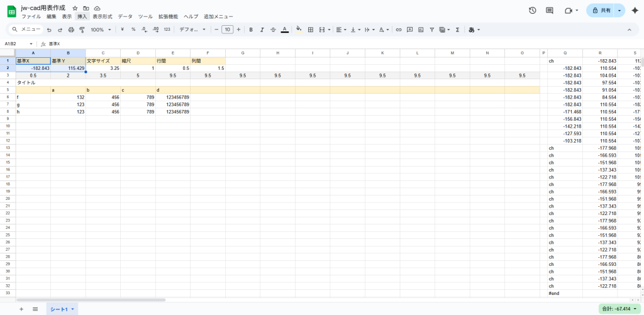Open the text color picker
The width and height of the screenshot is (644, 315).
(284, 30)
